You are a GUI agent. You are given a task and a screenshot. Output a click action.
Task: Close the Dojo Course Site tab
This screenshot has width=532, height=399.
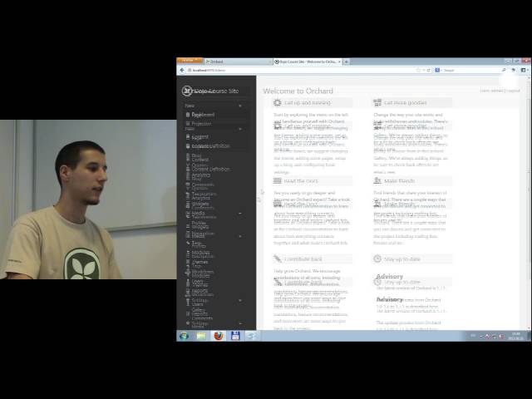(x=339, y=62)
